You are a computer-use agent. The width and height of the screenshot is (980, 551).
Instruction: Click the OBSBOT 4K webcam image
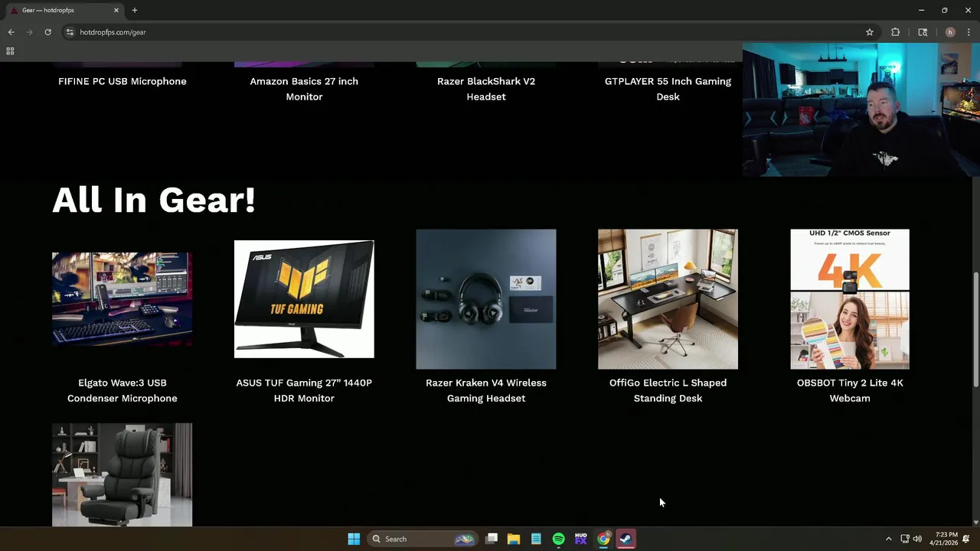click(850, 299)
